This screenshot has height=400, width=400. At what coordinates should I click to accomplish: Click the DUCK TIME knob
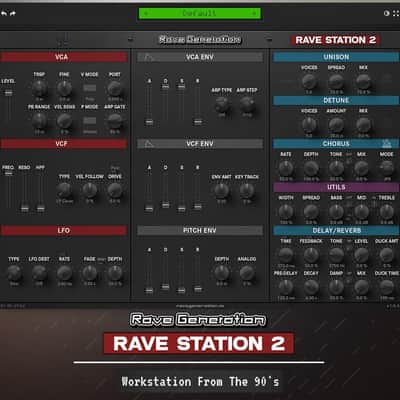[387, 287]
